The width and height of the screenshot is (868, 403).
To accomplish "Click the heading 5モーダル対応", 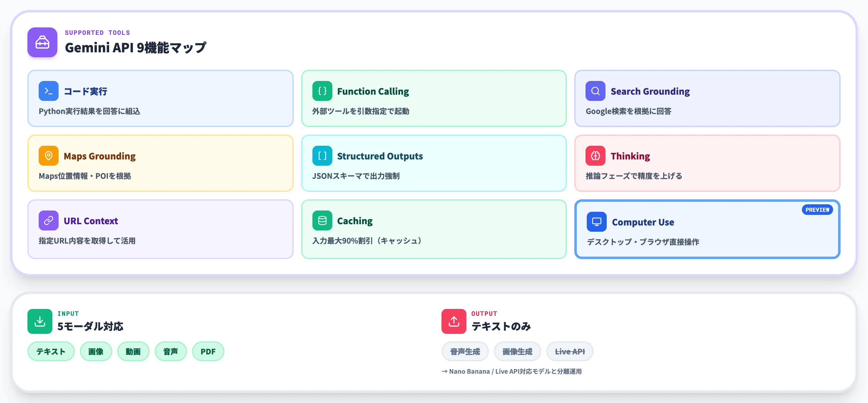I will (x=90, y=326).
